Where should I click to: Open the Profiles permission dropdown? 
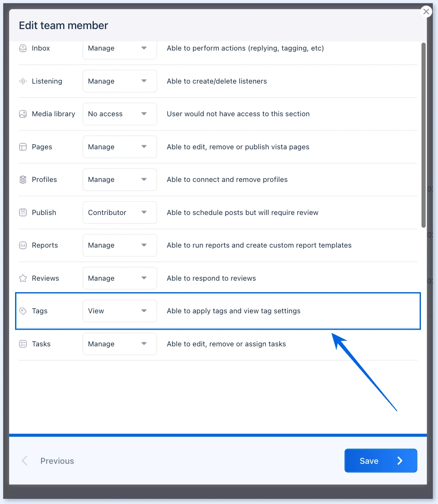coord(120,180)
